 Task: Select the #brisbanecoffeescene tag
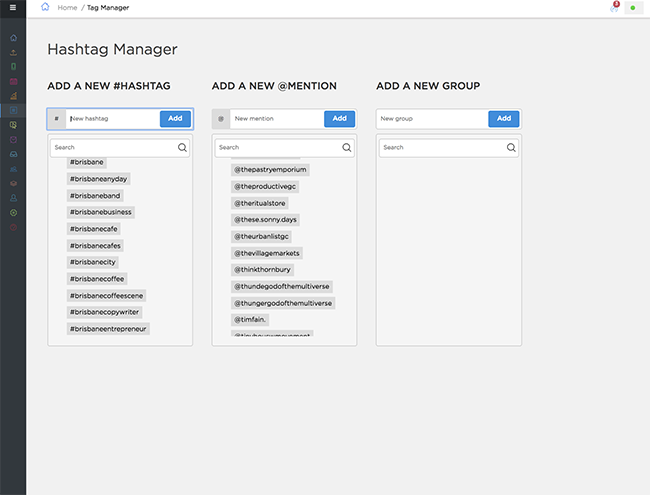pyautogui.click(x=107, y=296)
